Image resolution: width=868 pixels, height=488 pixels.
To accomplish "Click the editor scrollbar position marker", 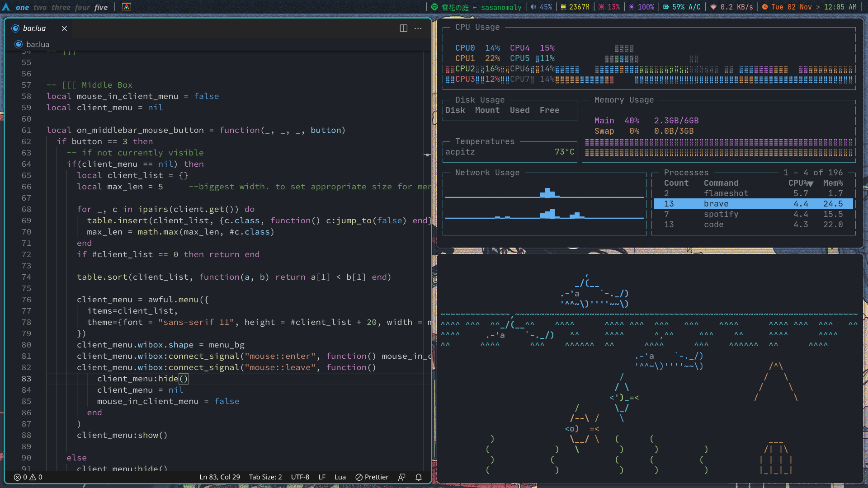I will 427,155.
